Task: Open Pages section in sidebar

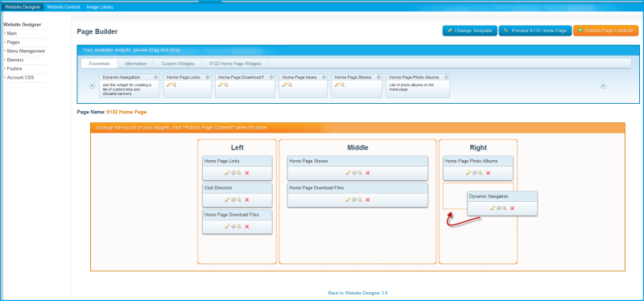Action: (x=13, y=42)
